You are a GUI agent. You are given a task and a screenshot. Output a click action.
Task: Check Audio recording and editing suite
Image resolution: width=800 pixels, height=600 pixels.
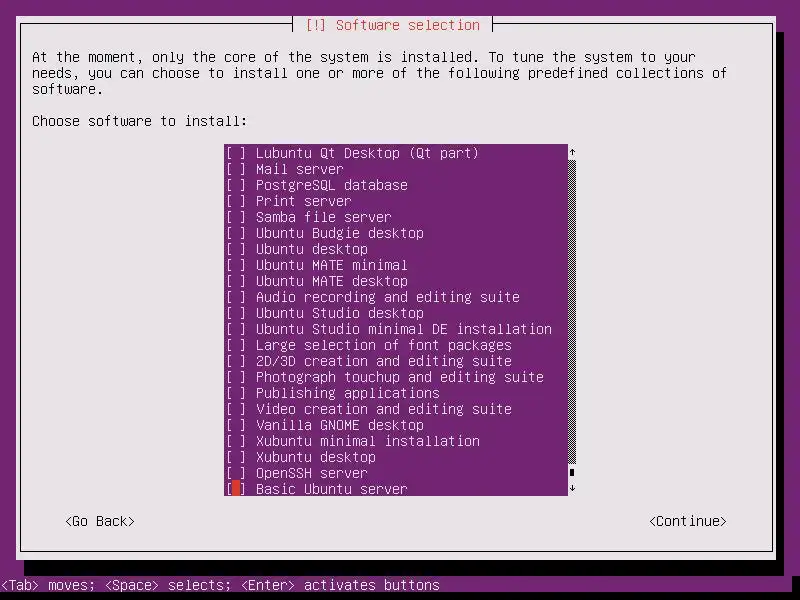tap(236, 297)
